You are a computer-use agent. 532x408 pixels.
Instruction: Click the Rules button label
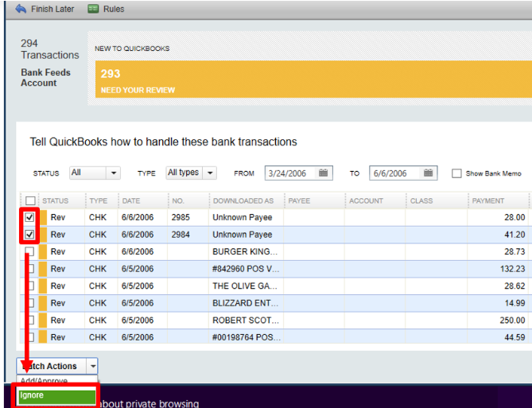114,9
